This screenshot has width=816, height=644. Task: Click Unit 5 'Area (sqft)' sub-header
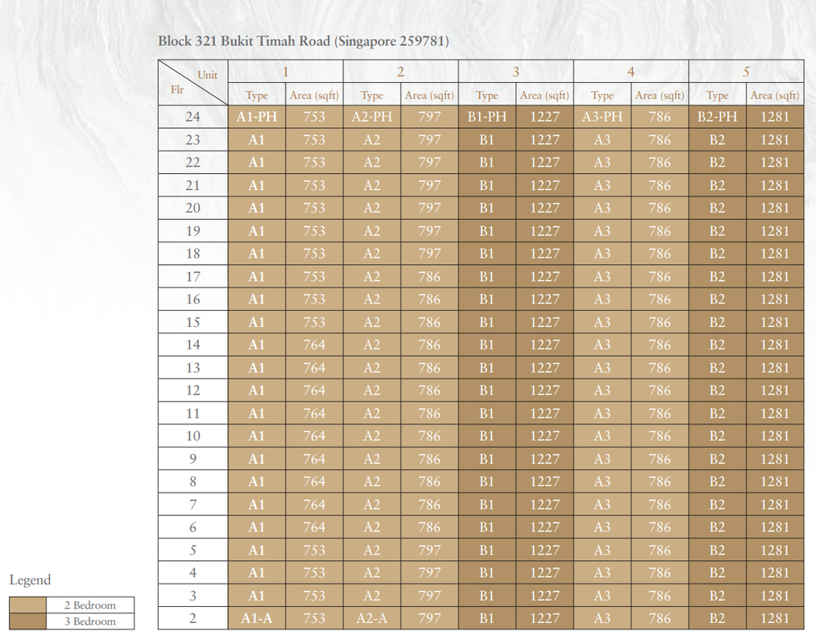pos(775,95)
